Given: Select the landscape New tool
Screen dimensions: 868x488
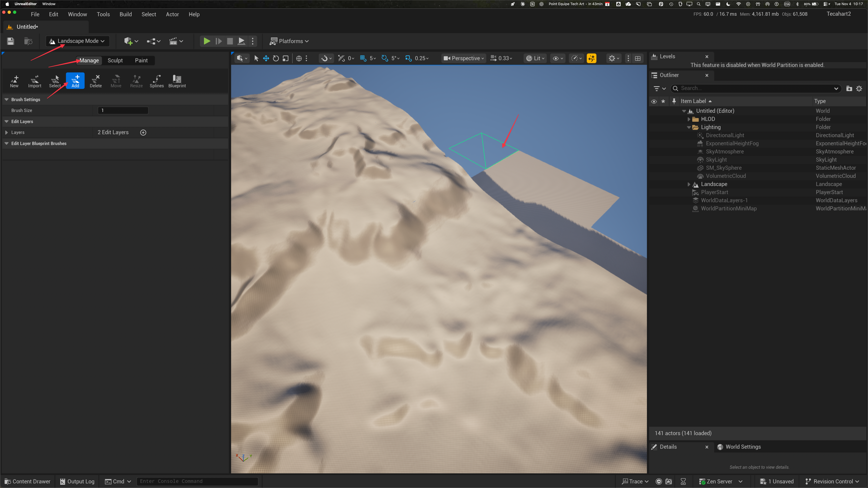Looking at the screenshot, I should [14, 81].
